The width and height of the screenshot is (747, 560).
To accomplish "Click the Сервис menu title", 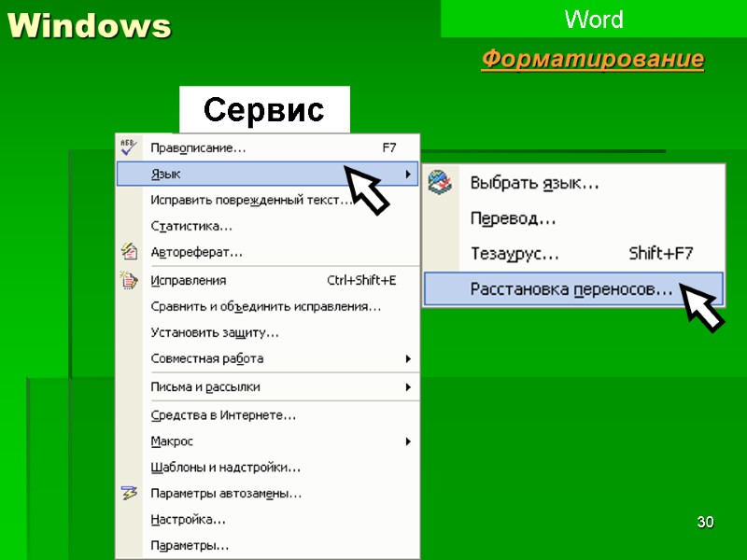I will coord(264,109).
